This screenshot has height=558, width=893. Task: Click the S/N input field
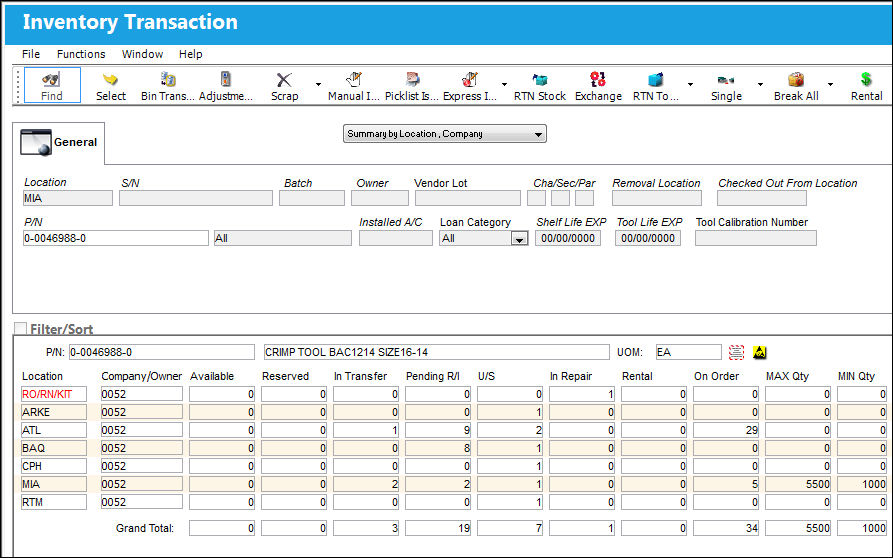pyautogui.click(x=196, y=198)
